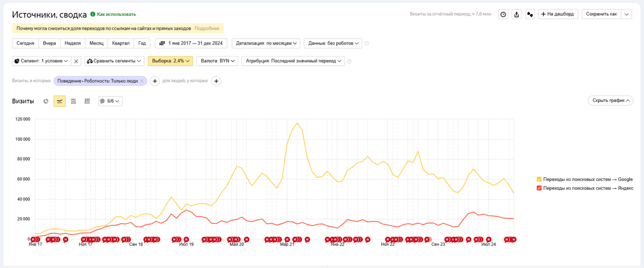Switch to the Неделя period tab
Image resolution: width=644 pixels, height=268 pixels.
click(x=72, y=43)
